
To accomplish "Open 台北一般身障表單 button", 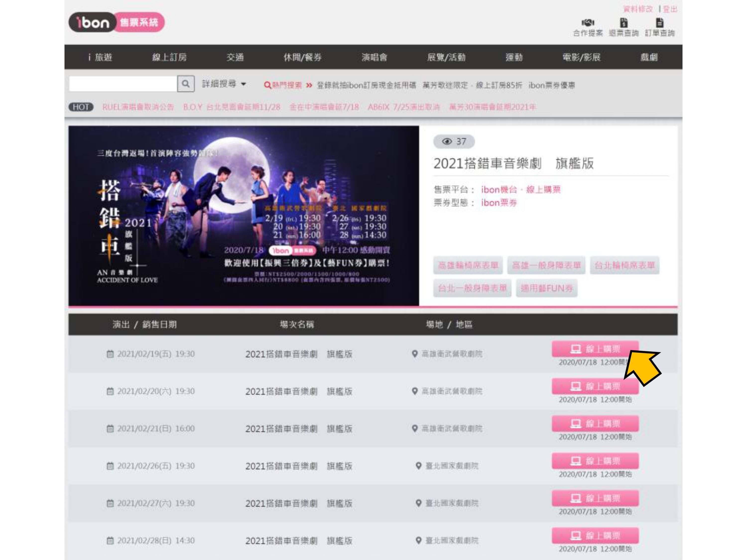I will (472, 288).
